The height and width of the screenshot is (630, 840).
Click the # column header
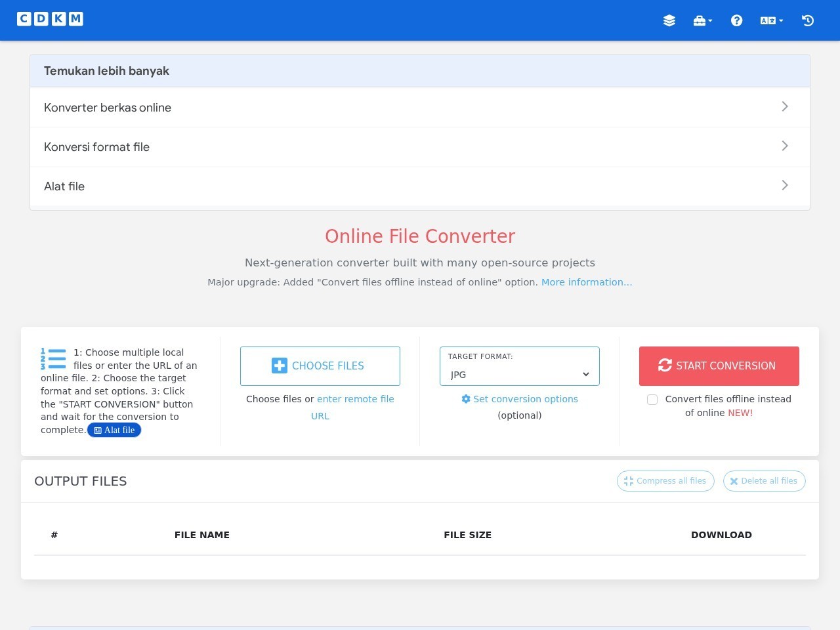pyautogui.click(x=54, y=535)
